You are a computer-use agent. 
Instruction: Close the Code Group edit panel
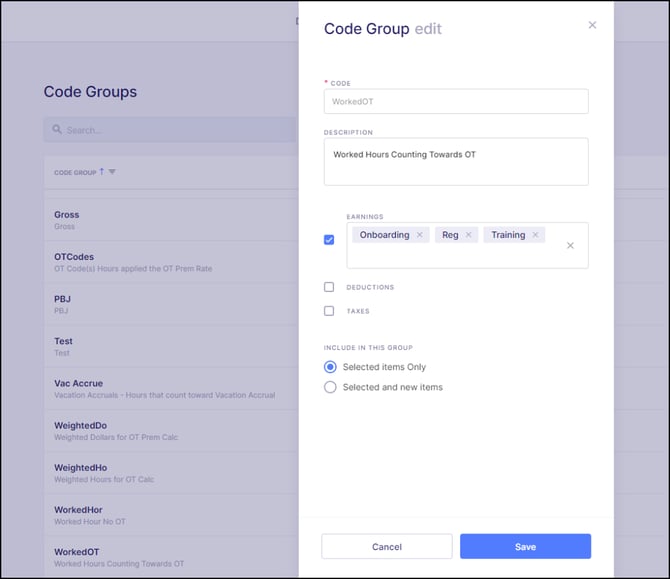592,25
